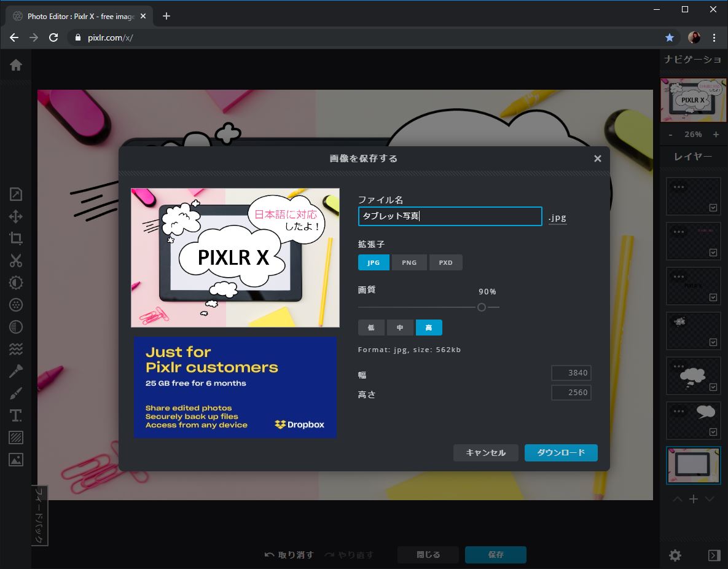Collapse the right panel arrow icon

pyautogui.click(x=714, y=555)
